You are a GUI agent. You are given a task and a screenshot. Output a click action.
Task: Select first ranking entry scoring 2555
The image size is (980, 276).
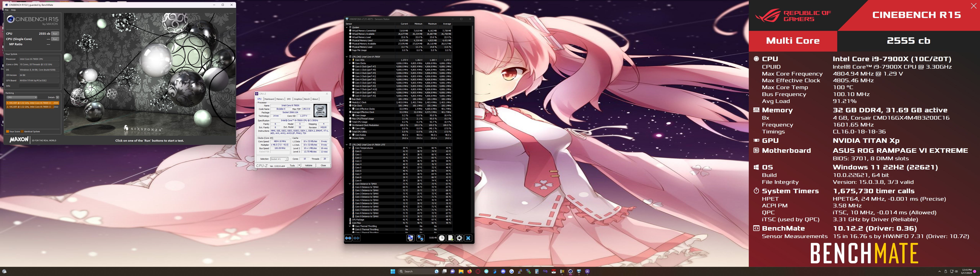coord(33,103)
